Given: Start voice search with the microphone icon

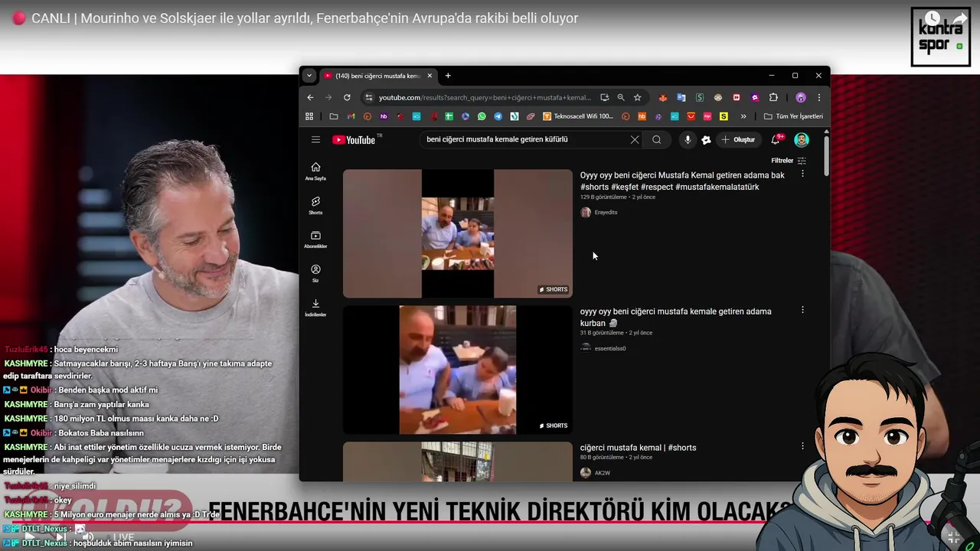Looking at the screenshot, I should 688,139.
